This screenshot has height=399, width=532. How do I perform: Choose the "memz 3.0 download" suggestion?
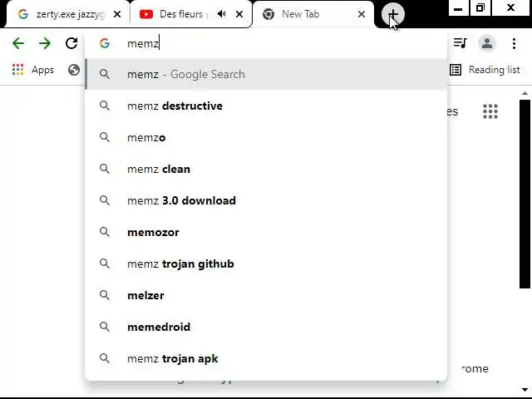pos(181,200)
